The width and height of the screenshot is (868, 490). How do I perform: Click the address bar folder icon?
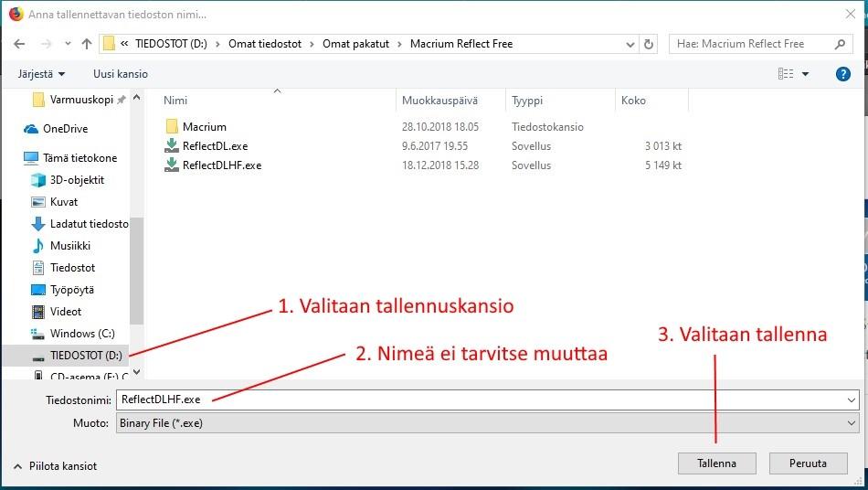(x=109, y=44)
